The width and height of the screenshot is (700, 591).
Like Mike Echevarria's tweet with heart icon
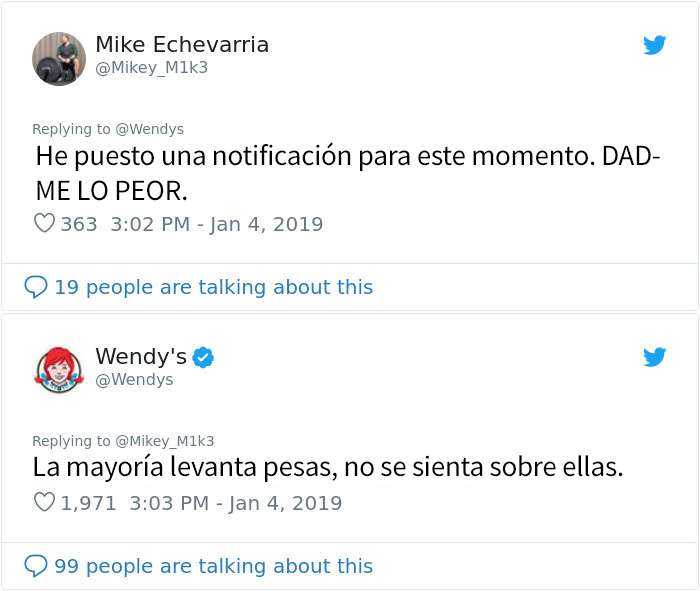pyautogui.click(x=44, y=224)
